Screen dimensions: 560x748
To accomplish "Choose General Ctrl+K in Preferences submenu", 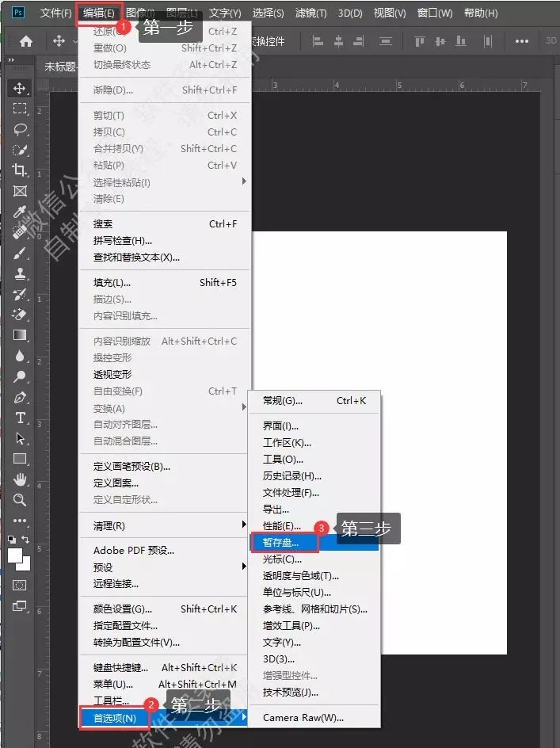I will [314, 401].
